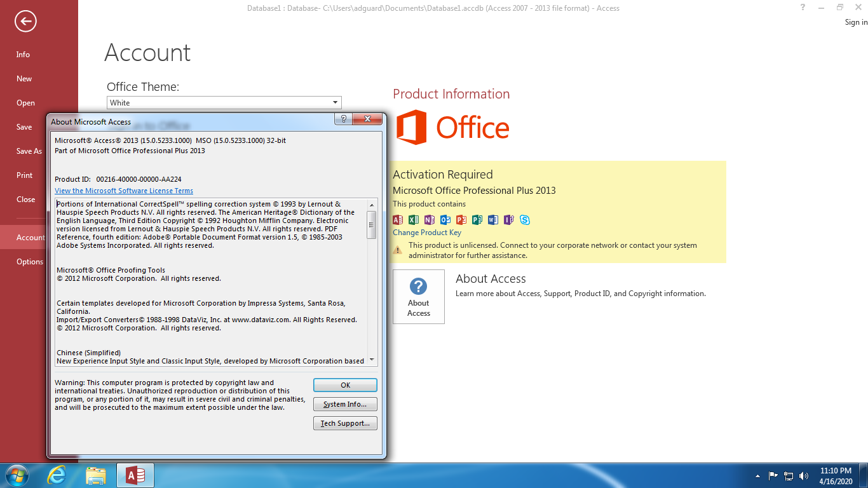Click the System Info button
This screenshot has height=488, width=868.
[x=345, y=404]
